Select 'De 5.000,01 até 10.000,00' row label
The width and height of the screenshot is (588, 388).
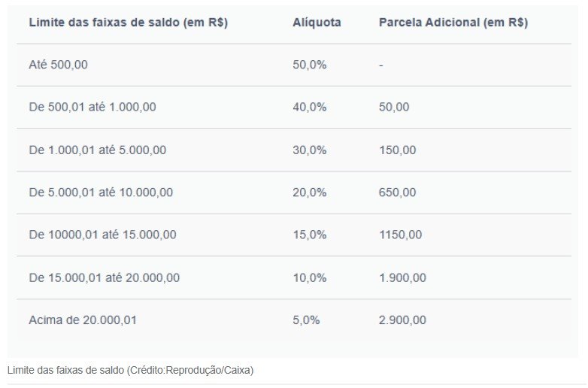(101, 192)
